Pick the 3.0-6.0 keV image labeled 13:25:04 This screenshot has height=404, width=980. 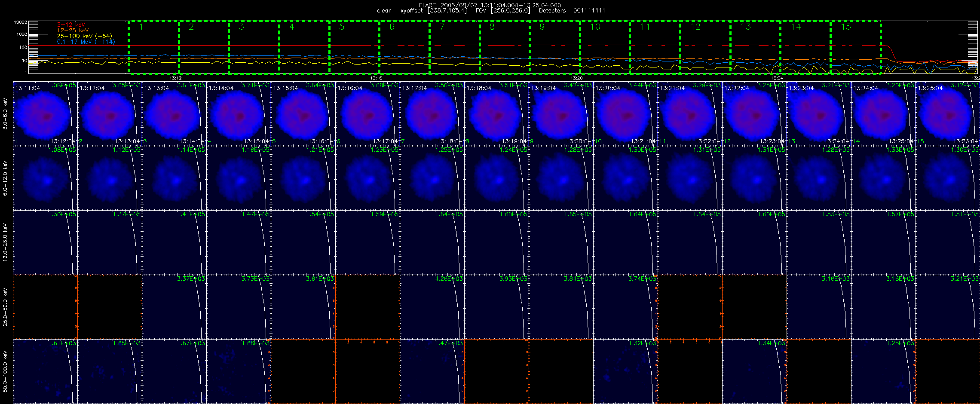(x=948, y=113)
